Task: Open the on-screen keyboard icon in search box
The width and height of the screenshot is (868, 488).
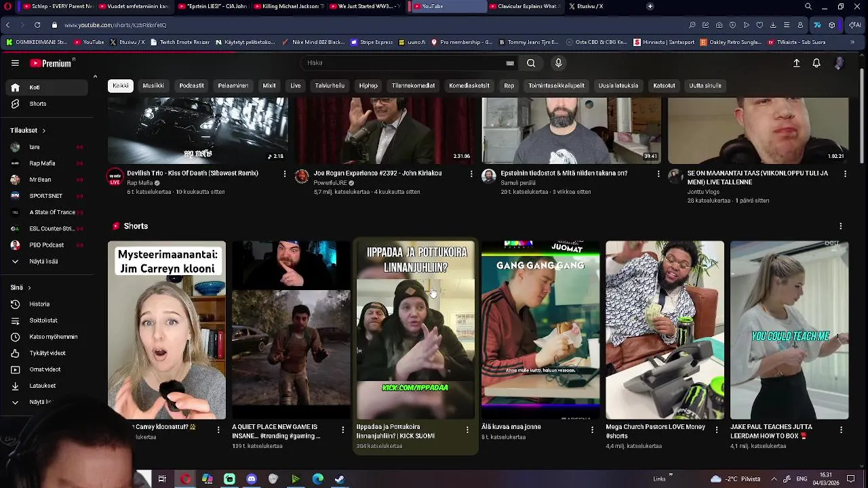Action: (510, 63)
